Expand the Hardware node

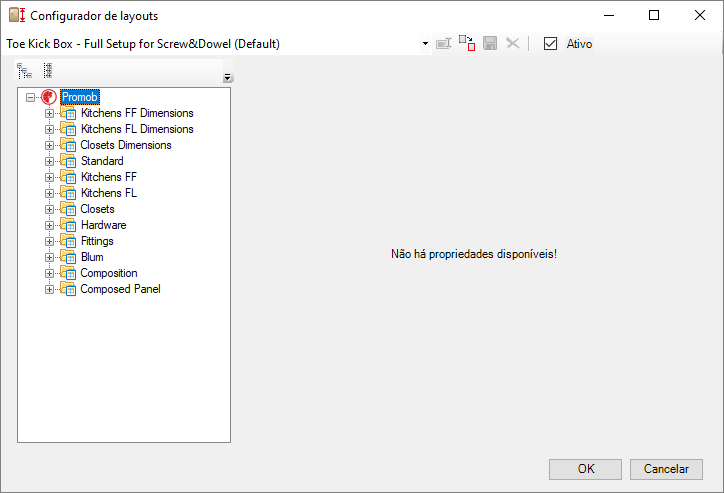point(49,226)
